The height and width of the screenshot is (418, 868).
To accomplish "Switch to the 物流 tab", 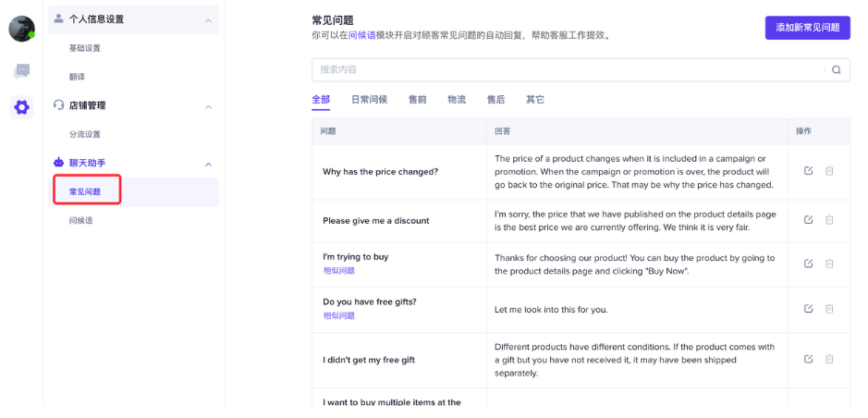I will 457,100.
